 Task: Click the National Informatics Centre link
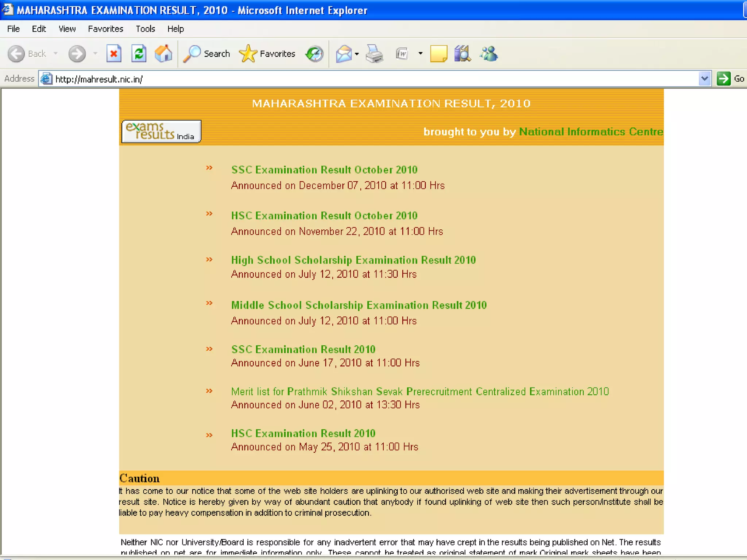pyautogui.click(x=591, y=132)
